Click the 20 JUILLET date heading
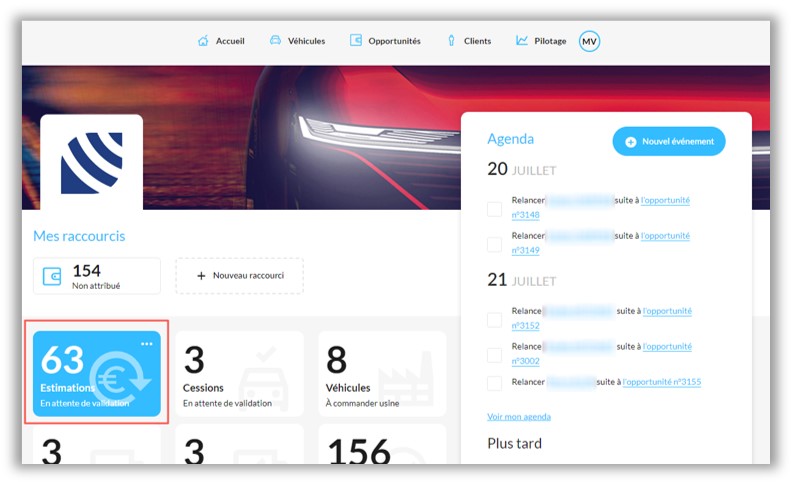791x482 pixels. (522, 169)
